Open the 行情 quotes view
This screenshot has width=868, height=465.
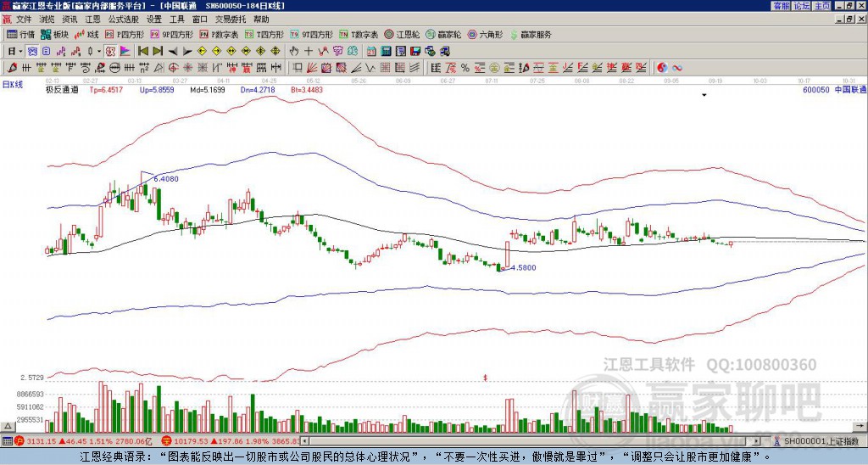tap(20, 34)
